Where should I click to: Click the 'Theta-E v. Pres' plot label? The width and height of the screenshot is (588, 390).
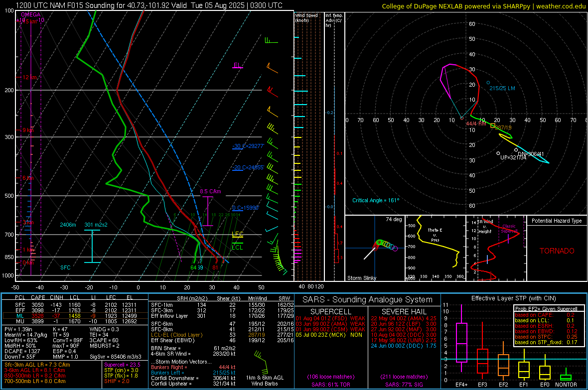(435, 235)
